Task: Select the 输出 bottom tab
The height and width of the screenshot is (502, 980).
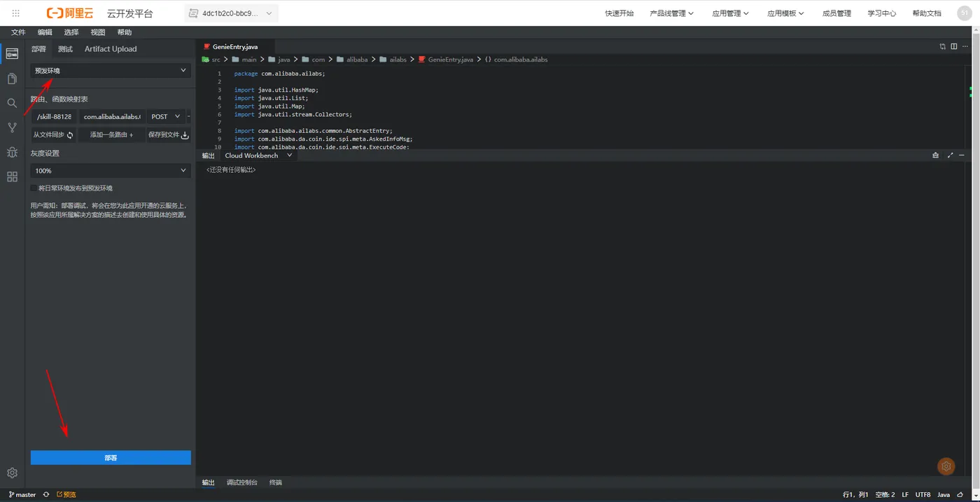Action: pos(209,482)
